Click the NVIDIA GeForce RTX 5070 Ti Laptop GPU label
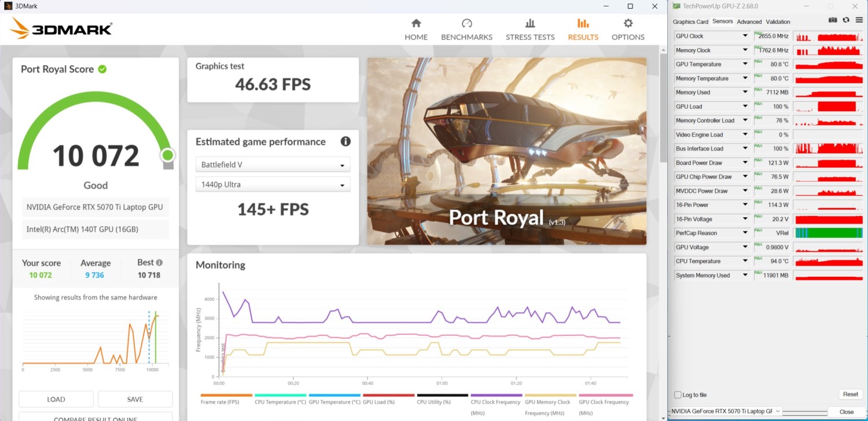The image size is (868, 421). pyautogui.click(x=95, y=207)
